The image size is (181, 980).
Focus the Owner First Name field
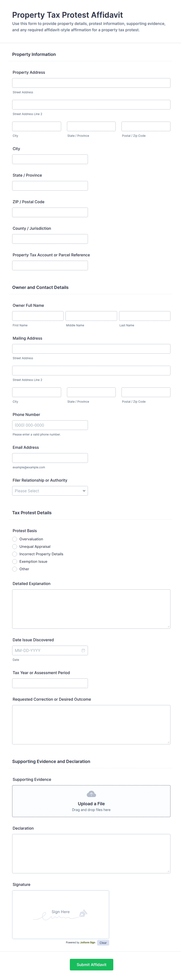[38, 316]
